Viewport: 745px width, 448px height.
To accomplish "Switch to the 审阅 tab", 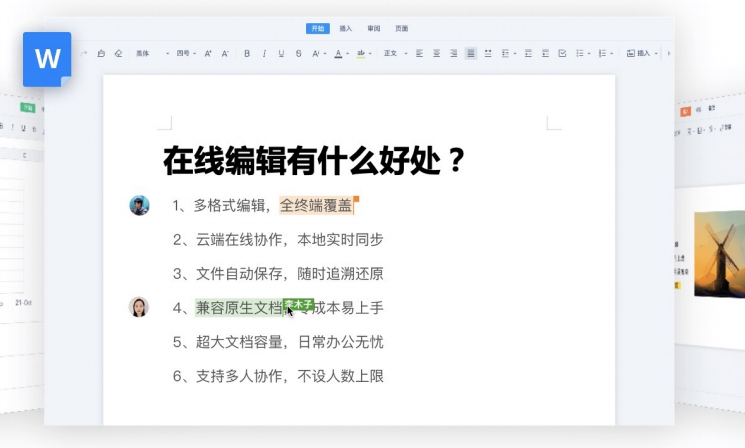I will (x=373, y=29).
